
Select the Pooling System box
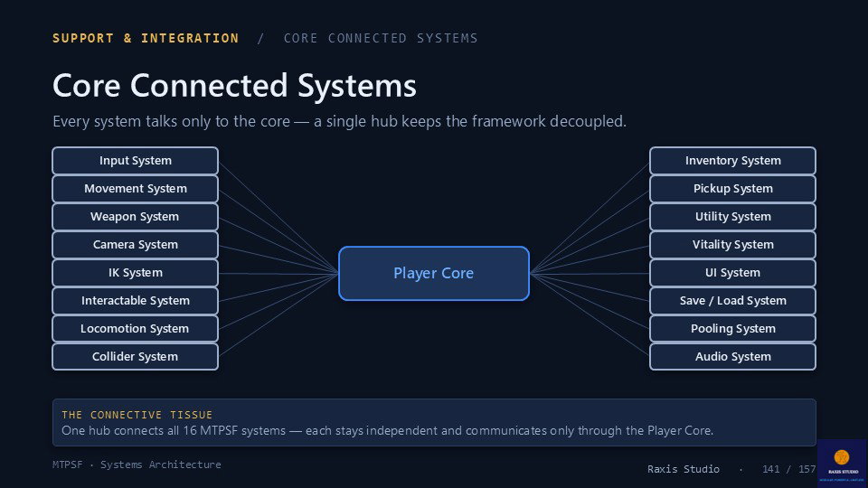732,329
